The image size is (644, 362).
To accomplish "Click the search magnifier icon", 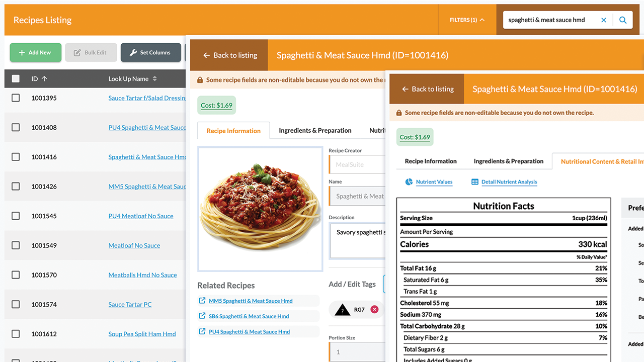I will tap(623, 20).
